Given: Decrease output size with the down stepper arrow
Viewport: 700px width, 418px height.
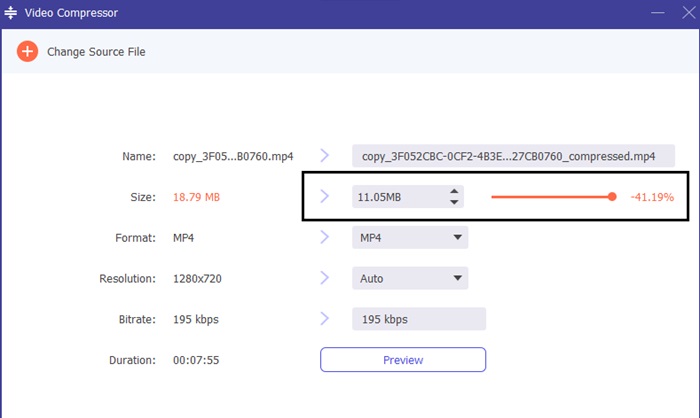Looking at the screenshot, I should click(x=454, y=203).
